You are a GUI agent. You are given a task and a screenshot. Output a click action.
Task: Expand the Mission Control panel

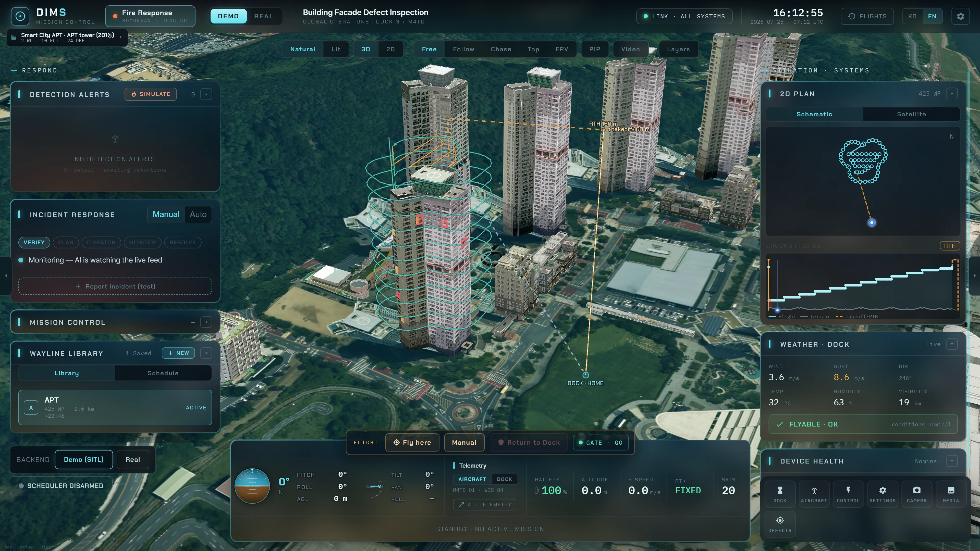click(x=206, y=322)
